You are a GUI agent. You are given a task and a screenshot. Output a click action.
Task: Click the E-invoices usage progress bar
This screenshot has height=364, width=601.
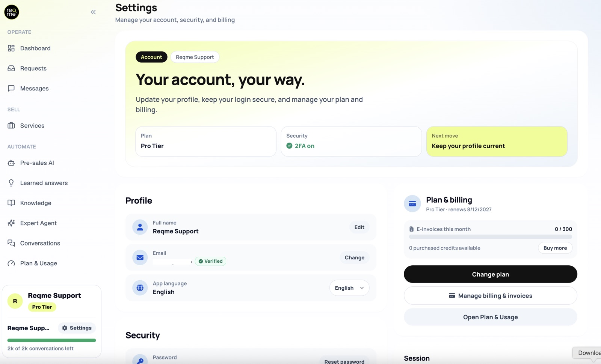coord(490,237)
